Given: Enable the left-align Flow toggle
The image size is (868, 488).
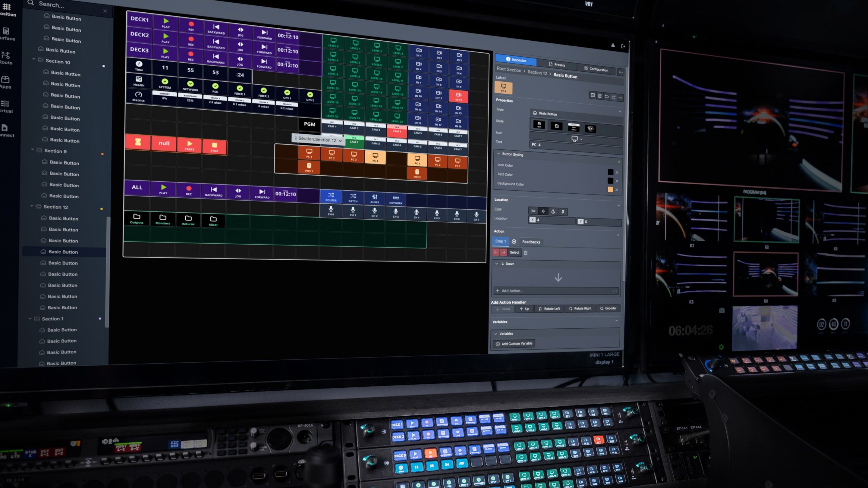Looking at the screenshot, I should tap(534, 211).
